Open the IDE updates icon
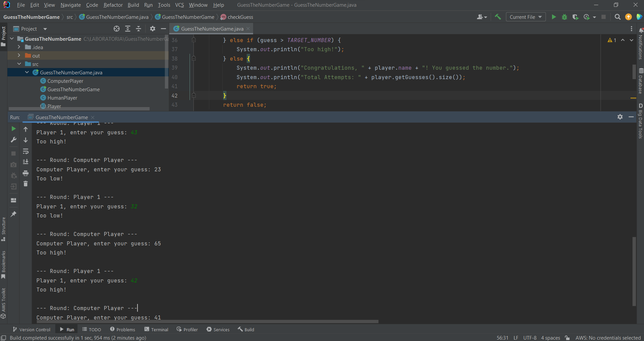Screen dimensions: 644x341 (x=628, y=17)
